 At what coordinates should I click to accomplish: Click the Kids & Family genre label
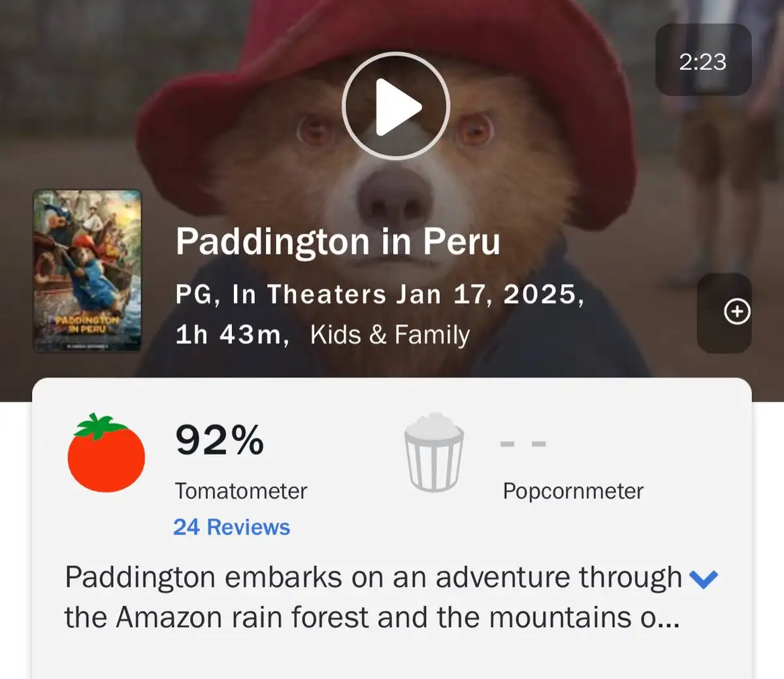389,334
